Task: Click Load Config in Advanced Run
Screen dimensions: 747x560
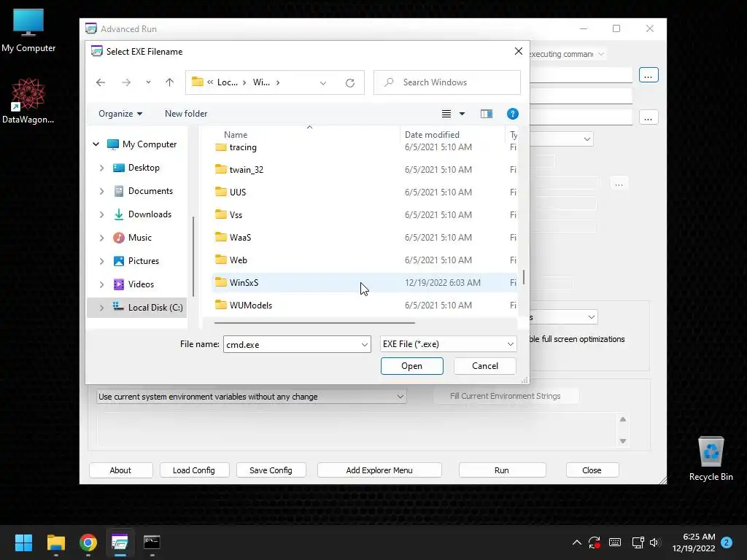Action: pyautogui.click(x=194, y=470)
